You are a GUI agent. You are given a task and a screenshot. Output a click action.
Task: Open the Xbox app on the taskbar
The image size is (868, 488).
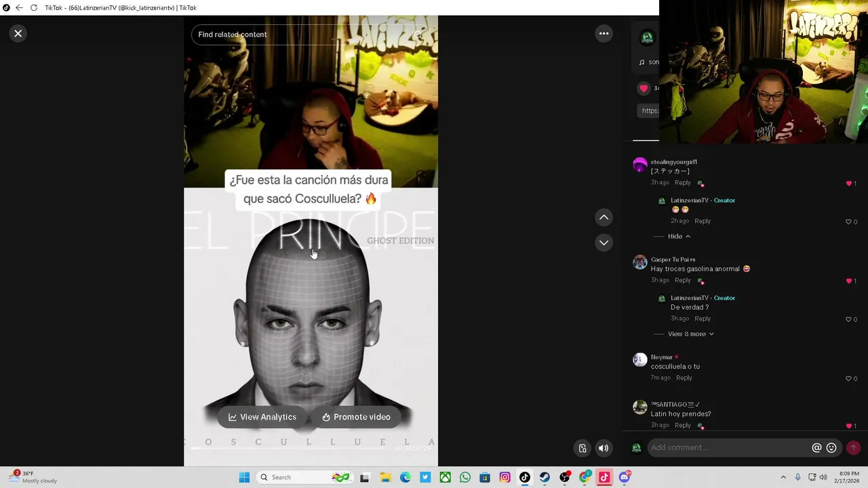[x=445, y=477]
